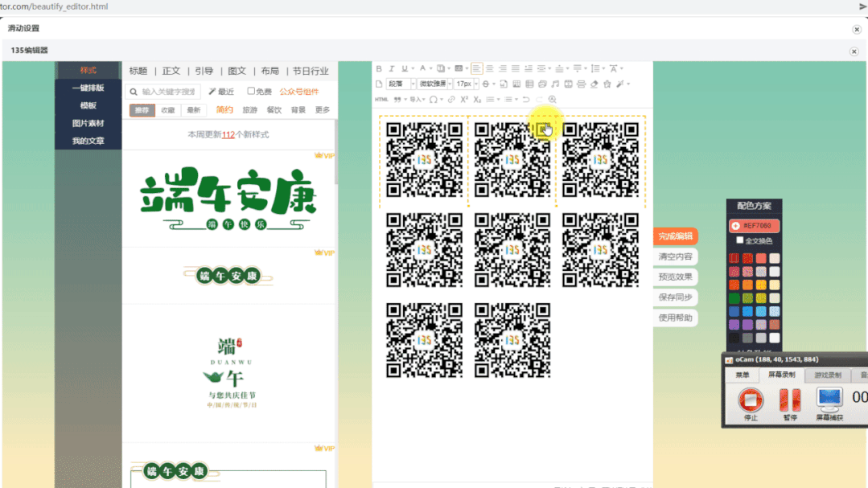Screen dimensions: 868x488
Task: Align text right
Action: point(503,68)
